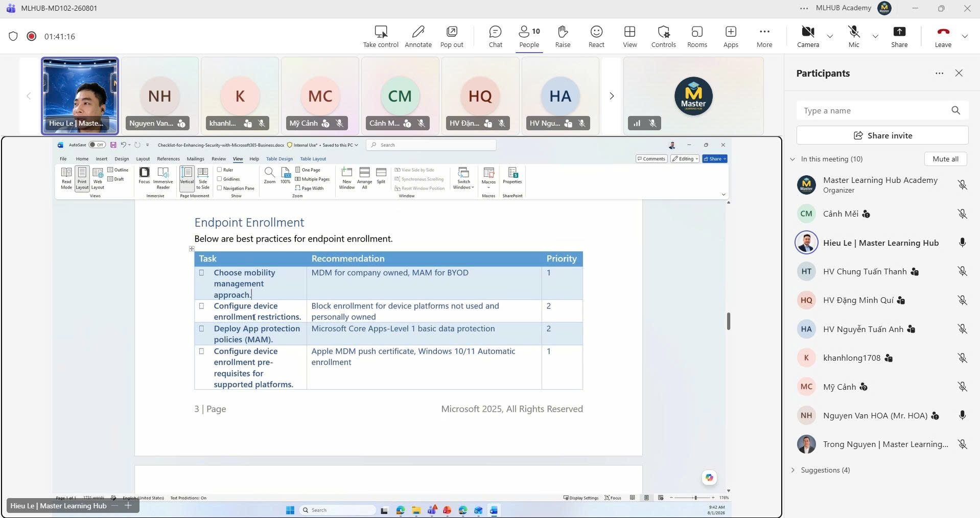
Task: Expand the Suggestions section
Action: [x=793, y=470]
